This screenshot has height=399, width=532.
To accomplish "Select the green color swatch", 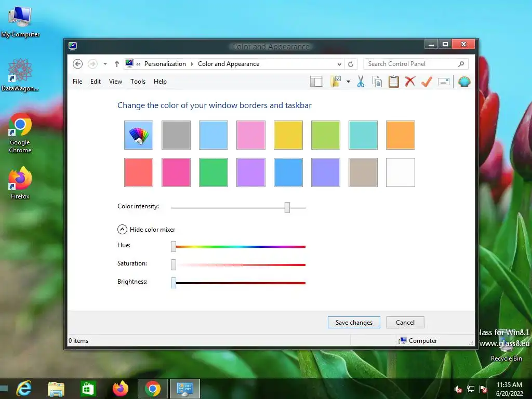I will 214,172.
